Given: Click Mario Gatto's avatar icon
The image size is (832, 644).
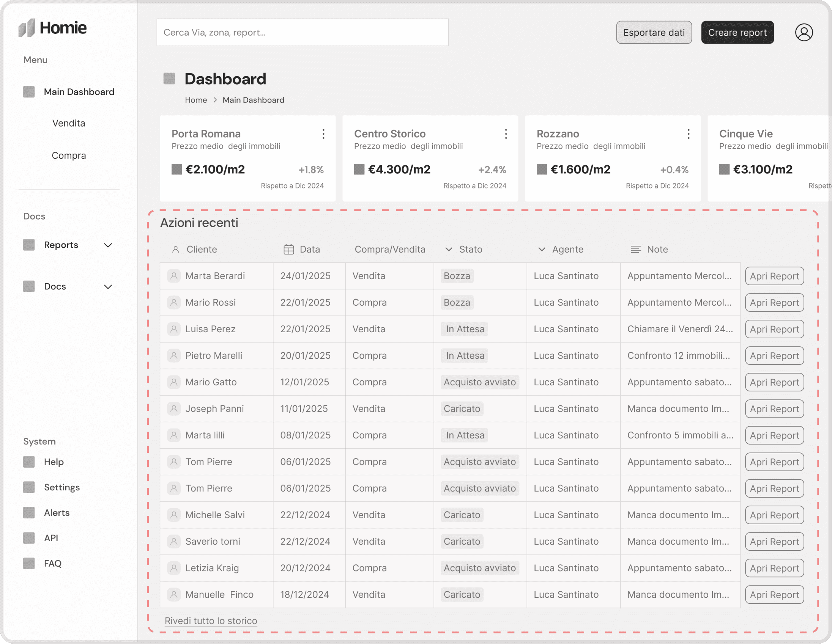Looking at the screenshot, I should [x=174, y=382].
